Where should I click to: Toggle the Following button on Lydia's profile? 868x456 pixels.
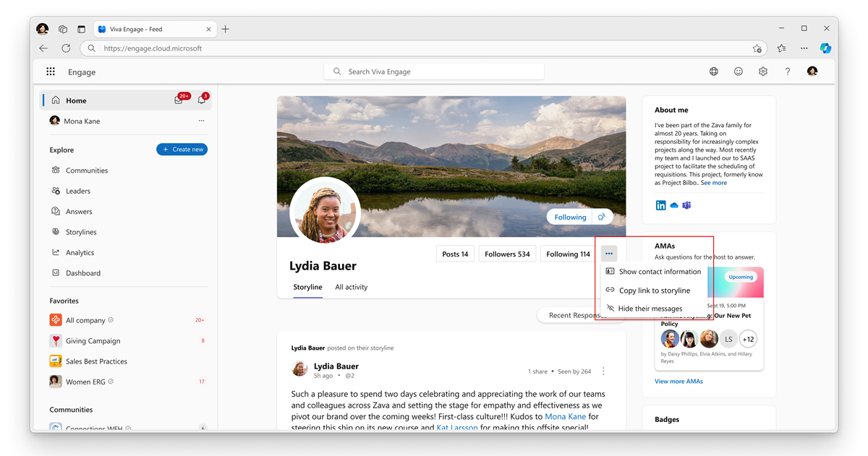(570, 217)
